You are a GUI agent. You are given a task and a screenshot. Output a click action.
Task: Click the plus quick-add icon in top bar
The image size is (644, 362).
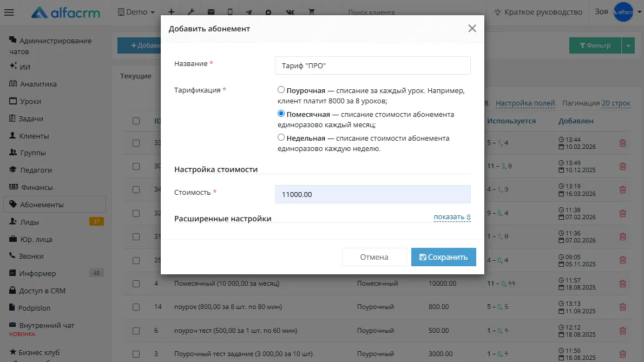pyautogui.click(x=171, y=12)
